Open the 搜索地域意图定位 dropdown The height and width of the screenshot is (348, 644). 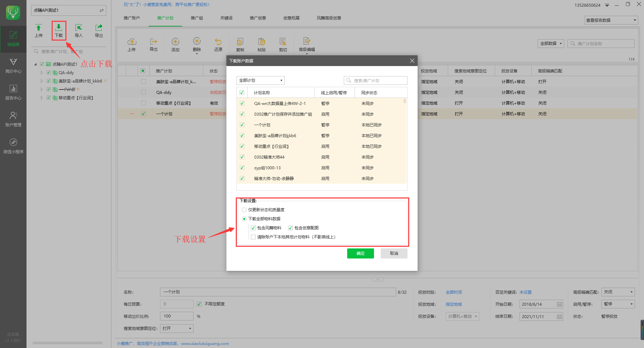(177, 329)
